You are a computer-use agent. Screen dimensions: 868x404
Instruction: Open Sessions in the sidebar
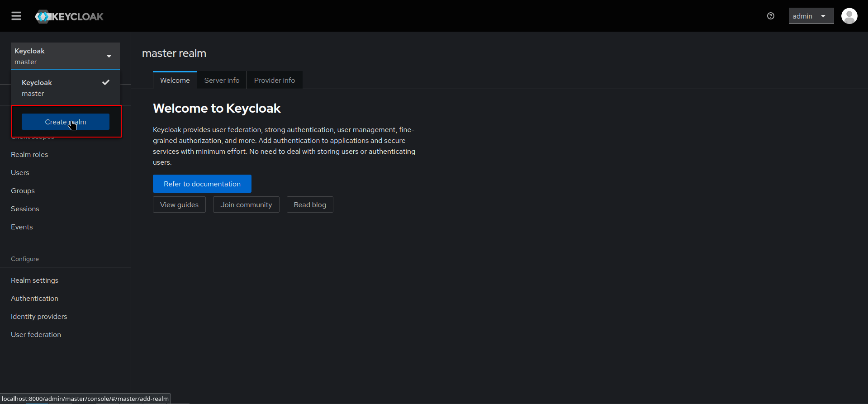click(x=25, y=209)
